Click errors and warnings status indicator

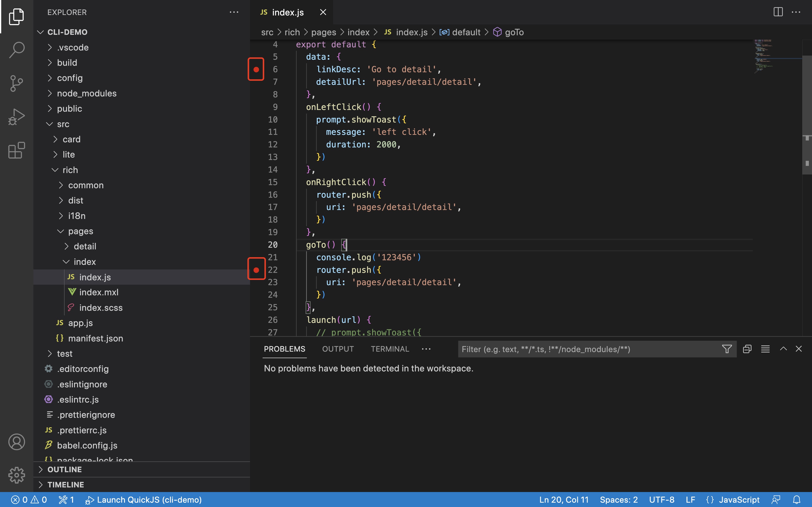click(29, 500)
